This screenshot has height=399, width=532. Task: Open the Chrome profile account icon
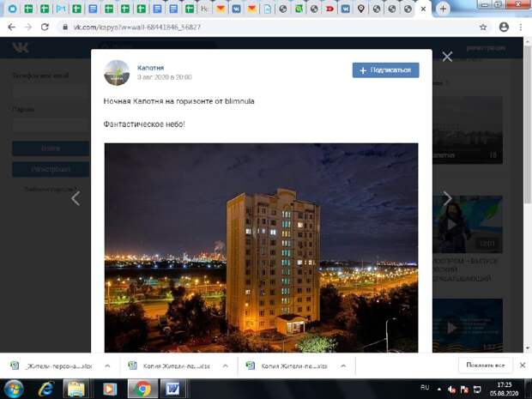coord(504,27)
